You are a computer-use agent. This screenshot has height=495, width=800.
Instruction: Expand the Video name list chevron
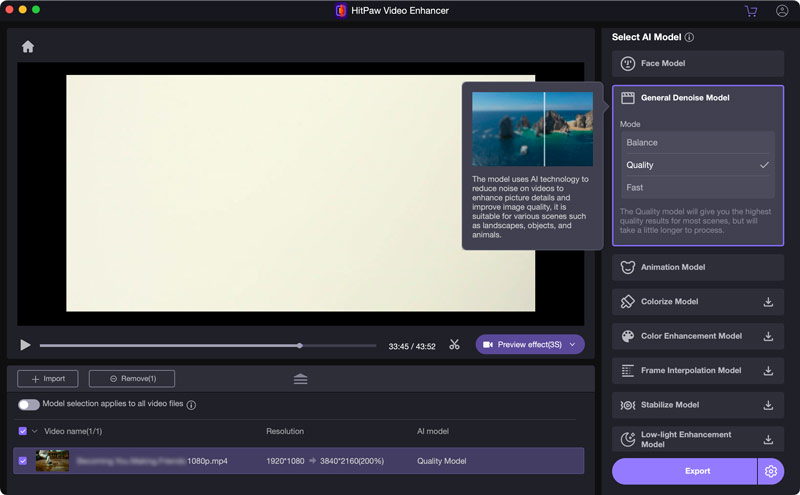(x=35, y=431)
